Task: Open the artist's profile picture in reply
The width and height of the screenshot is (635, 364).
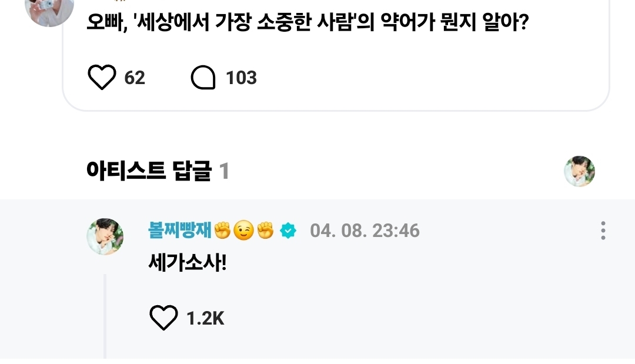Action: pyautogui.click(x=105, y=236)
